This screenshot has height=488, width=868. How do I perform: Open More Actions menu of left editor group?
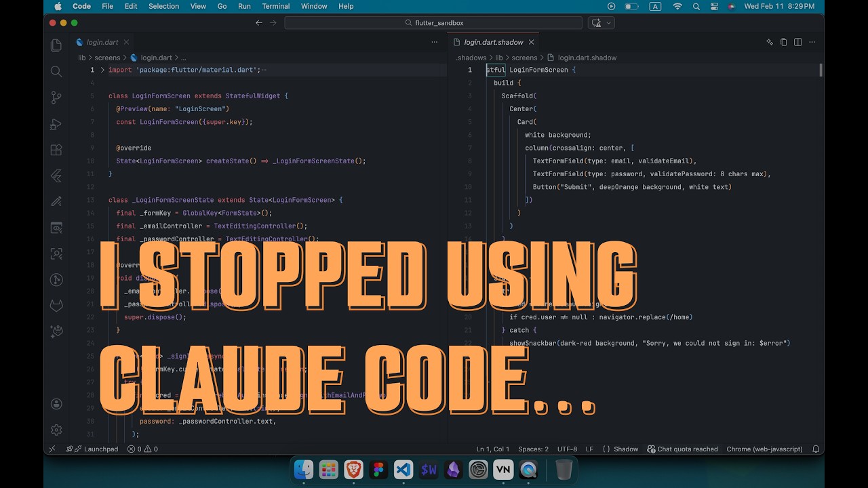(x=435, y=42)
